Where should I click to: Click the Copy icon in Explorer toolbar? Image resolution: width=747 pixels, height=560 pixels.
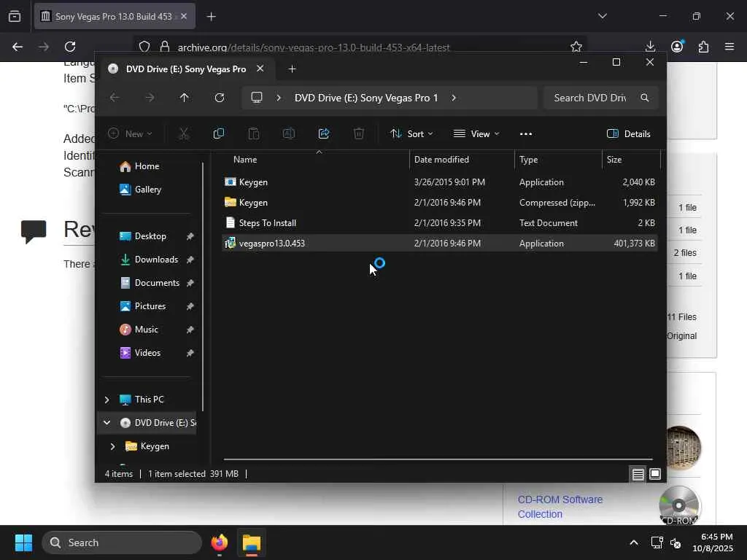pyautogui.click(x=219, y=134)
